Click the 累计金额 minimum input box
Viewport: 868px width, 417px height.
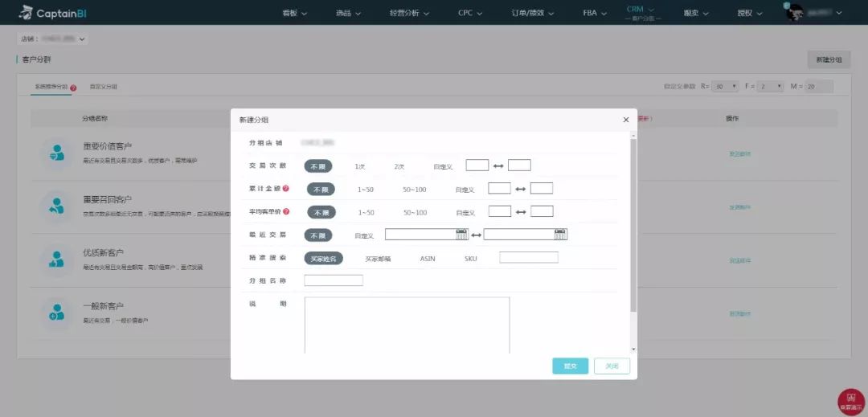coord(499,188)
